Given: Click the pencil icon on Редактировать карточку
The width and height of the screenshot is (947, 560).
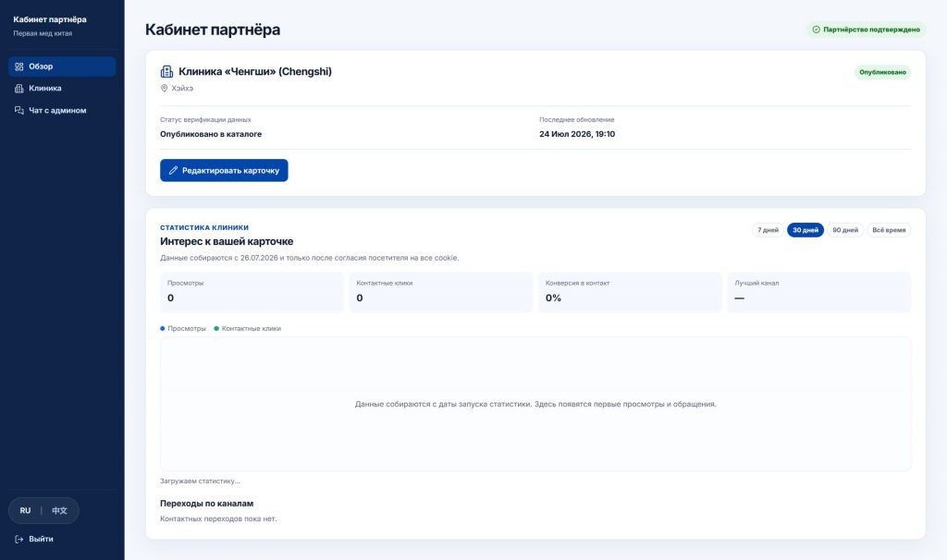Looking at the screenshot, I should coord(173,170).
